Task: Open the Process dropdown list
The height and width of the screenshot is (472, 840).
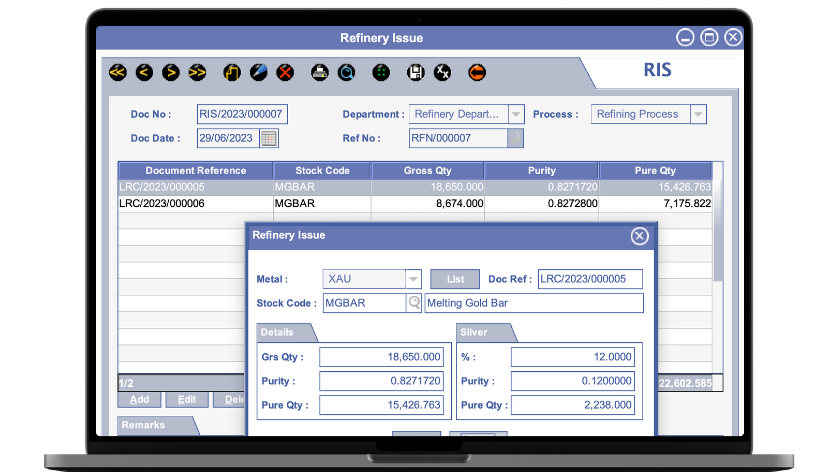Action: 698,114
